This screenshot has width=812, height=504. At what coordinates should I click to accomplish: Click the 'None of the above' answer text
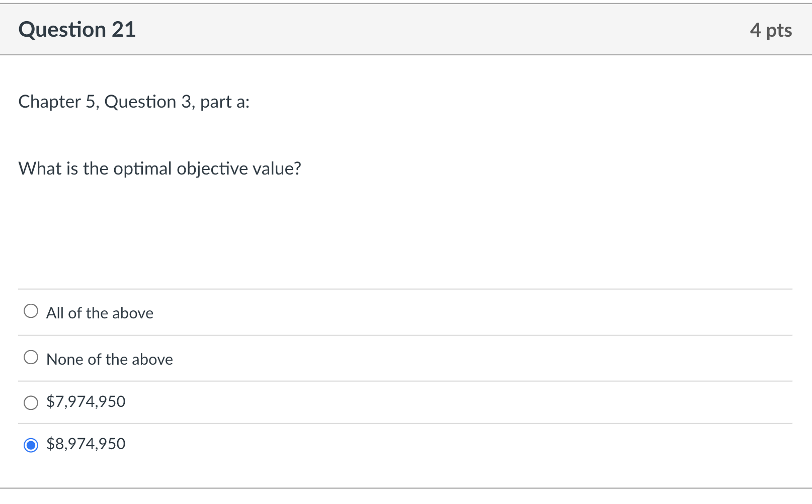(109, 360)
